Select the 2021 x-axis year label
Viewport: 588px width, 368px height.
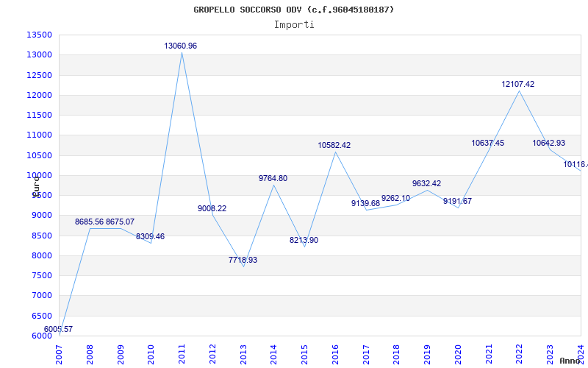pyautogui.click(x=489, y=355)
